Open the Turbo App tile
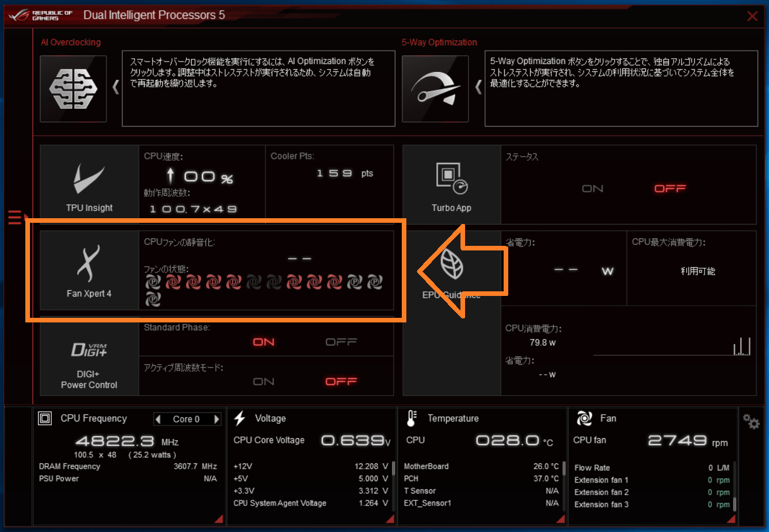 (452, 184)
